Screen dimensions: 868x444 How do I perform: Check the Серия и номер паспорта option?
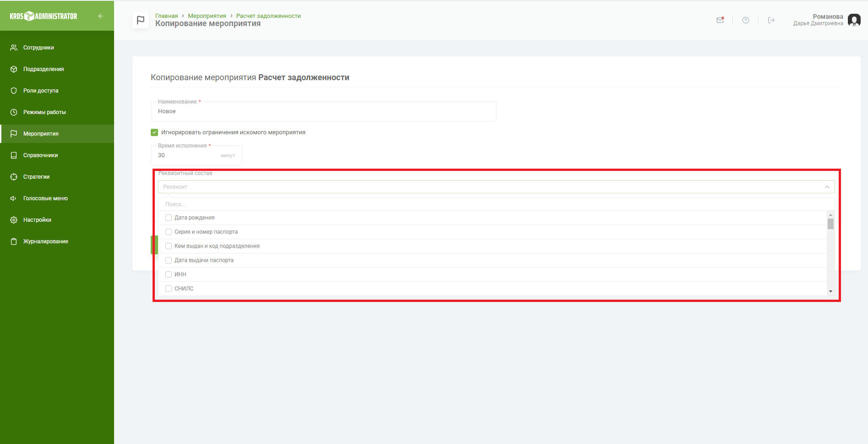[169, 232]
